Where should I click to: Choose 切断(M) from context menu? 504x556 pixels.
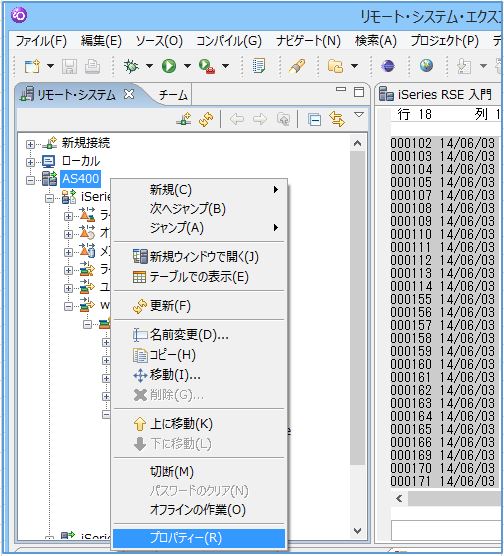tap(199, 472)
